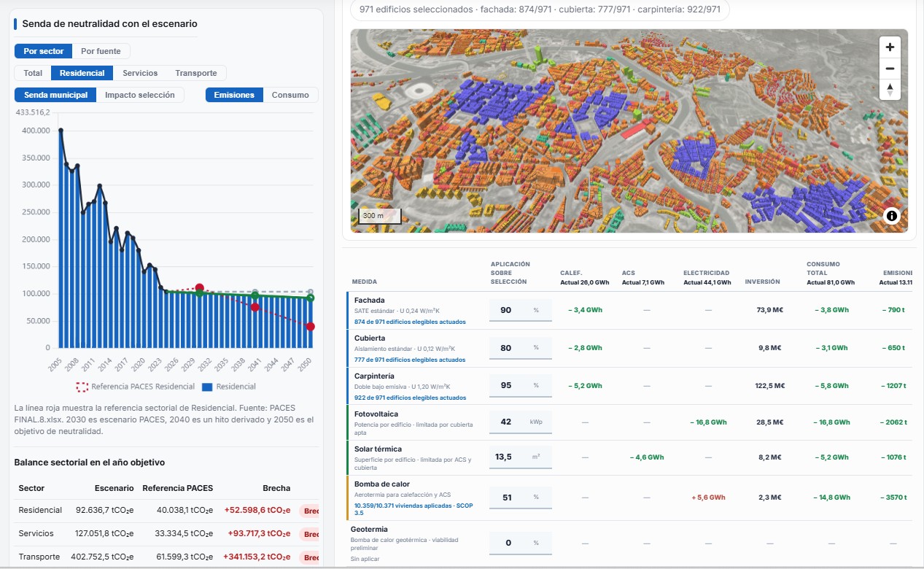Edit the Bomba de calor percentage field
The height and width of the screenshot is (569, 924).
tap(521, 498)
